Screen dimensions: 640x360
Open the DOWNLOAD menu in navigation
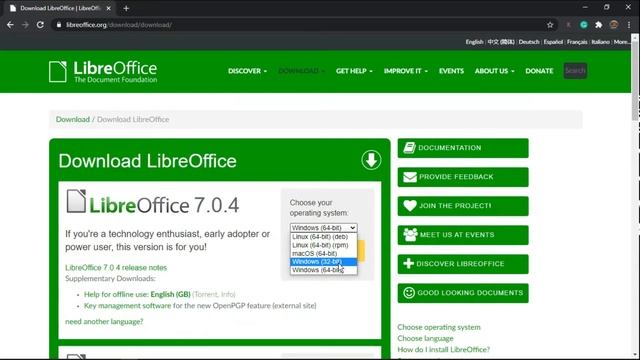301,71
